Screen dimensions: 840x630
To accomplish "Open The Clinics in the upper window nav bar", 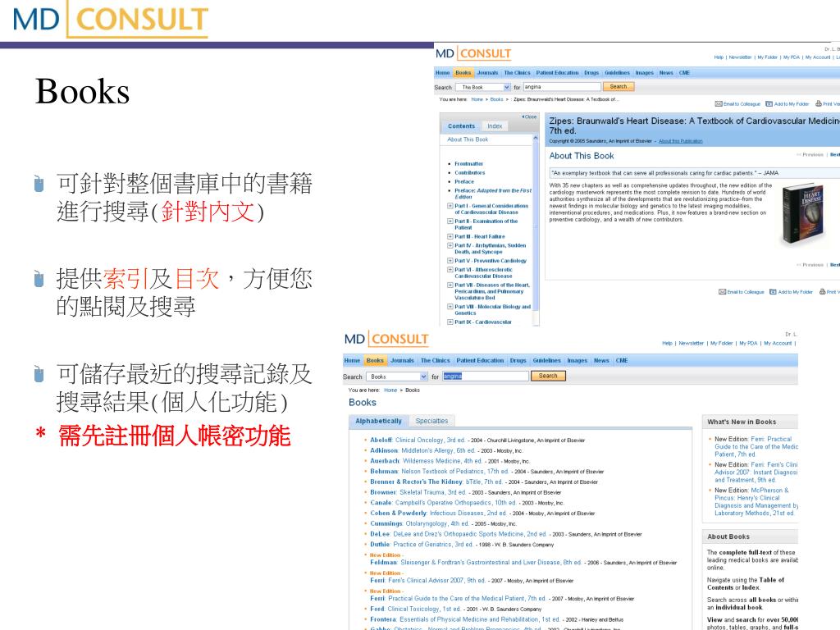I will 517,73.
